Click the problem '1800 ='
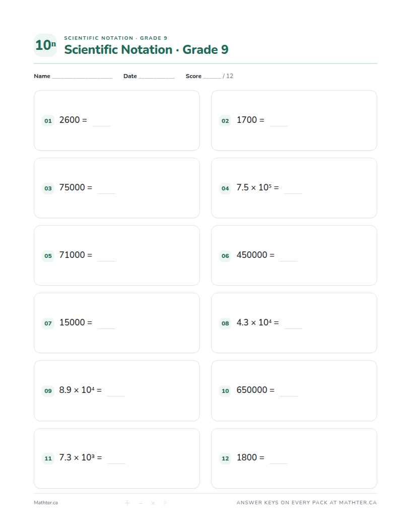411x532 pixels. [x=250, y=457]
